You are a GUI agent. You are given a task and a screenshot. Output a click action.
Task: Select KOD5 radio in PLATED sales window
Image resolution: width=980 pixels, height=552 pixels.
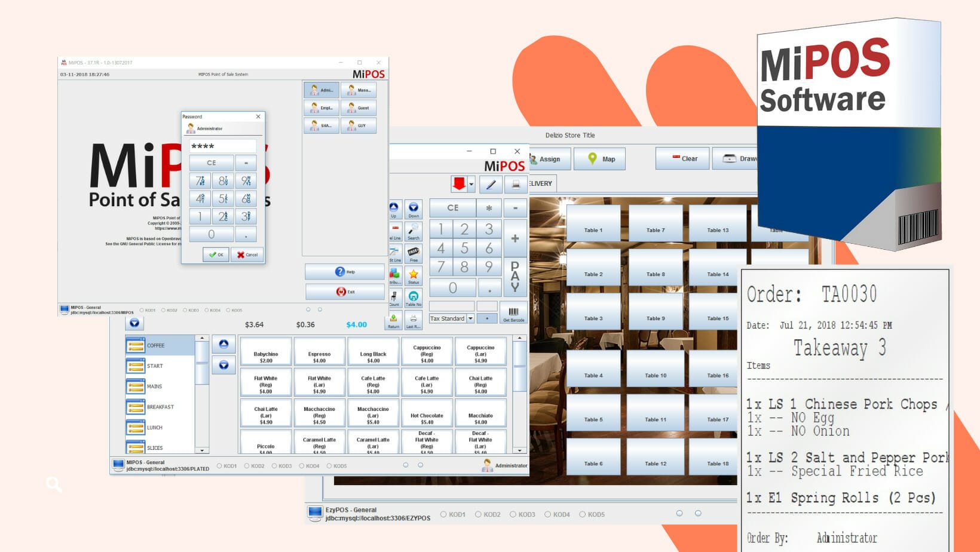tap(329, 466)
